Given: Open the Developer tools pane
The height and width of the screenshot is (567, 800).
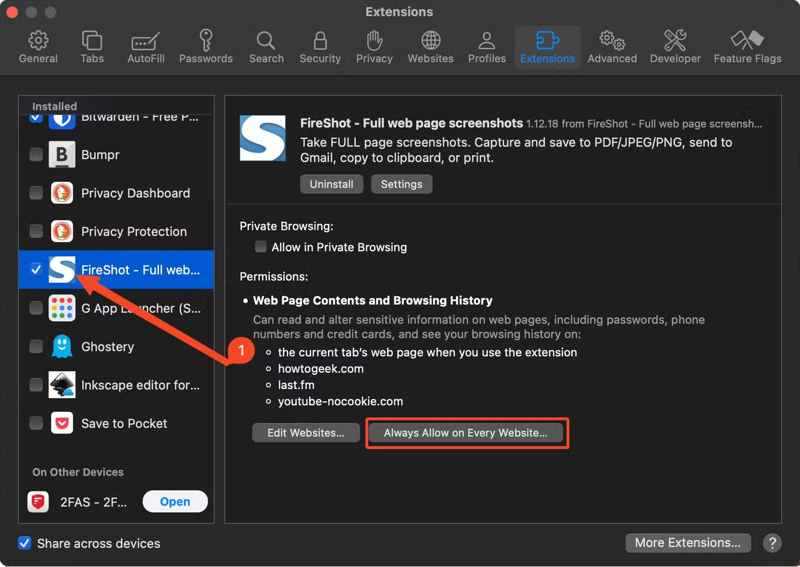Looking at the screenshot, I should coord(675,46).
